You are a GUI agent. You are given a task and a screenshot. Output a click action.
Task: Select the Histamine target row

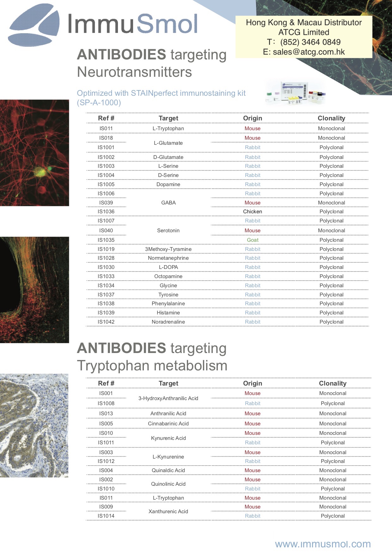click(168, 313)
